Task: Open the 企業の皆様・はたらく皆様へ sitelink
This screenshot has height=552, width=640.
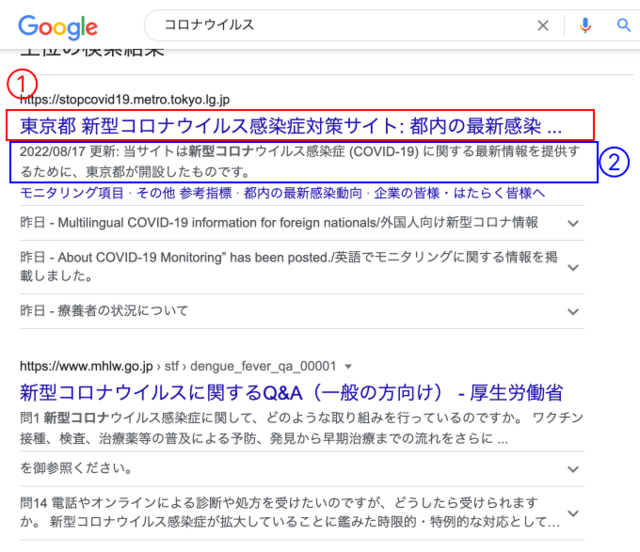Action: pyautogui.click(x=460, y=193)
